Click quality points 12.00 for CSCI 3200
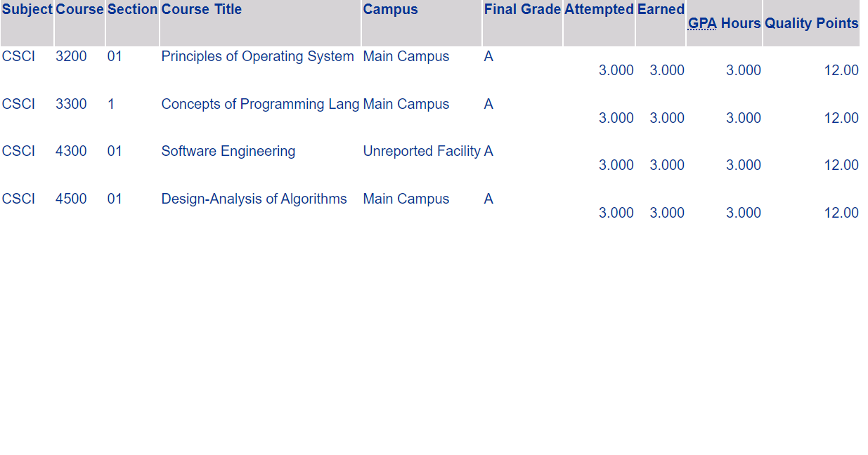 tap(841, 70)
